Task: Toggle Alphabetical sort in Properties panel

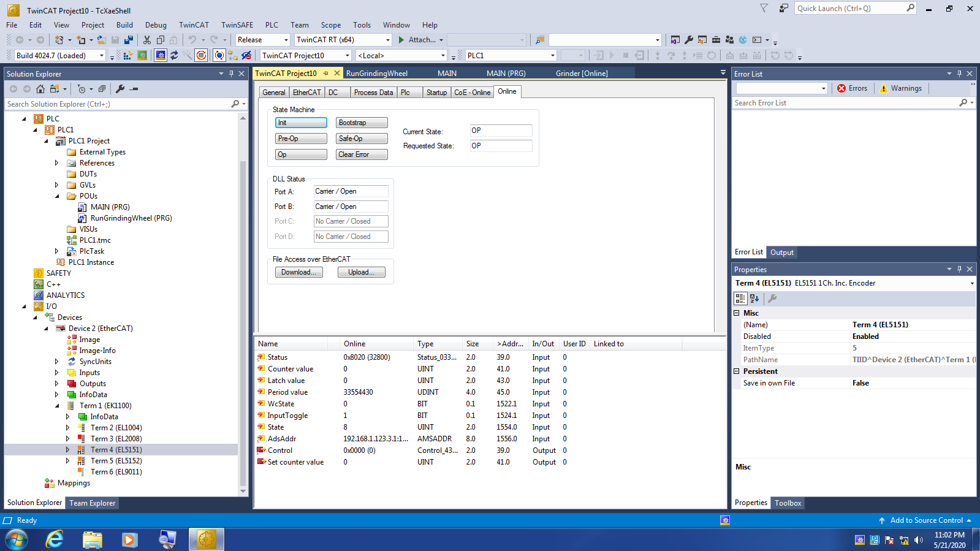Action: pos(754,298)
